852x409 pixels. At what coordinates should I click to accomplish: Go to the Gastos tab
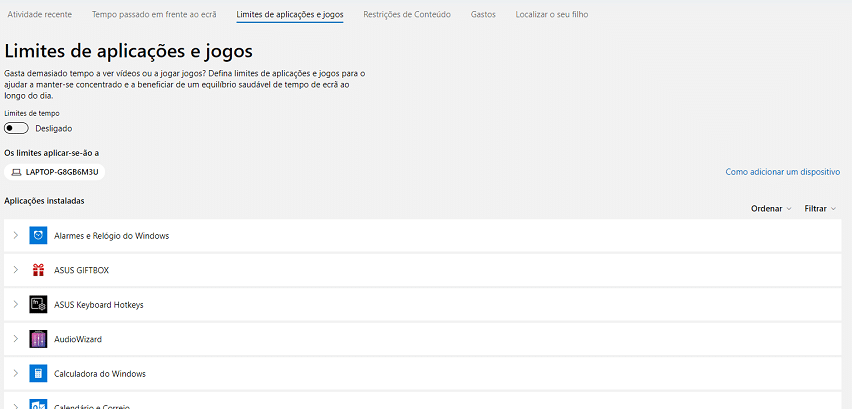click(483, 15)
